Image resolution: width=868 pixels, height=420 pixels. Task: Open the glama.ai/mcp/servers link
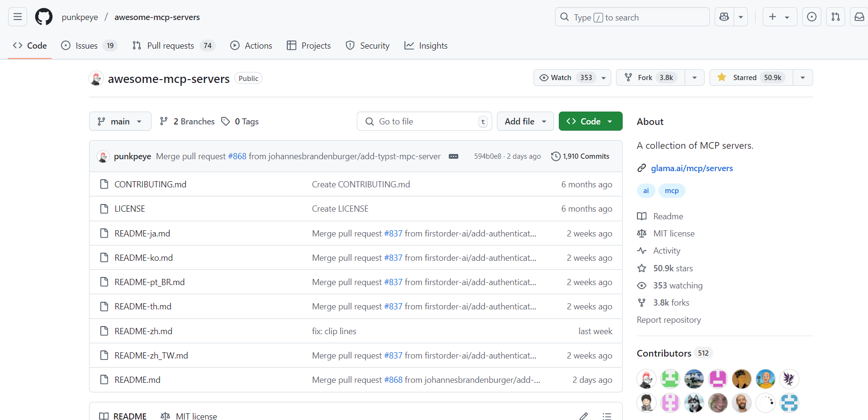(x=692, y=168)
